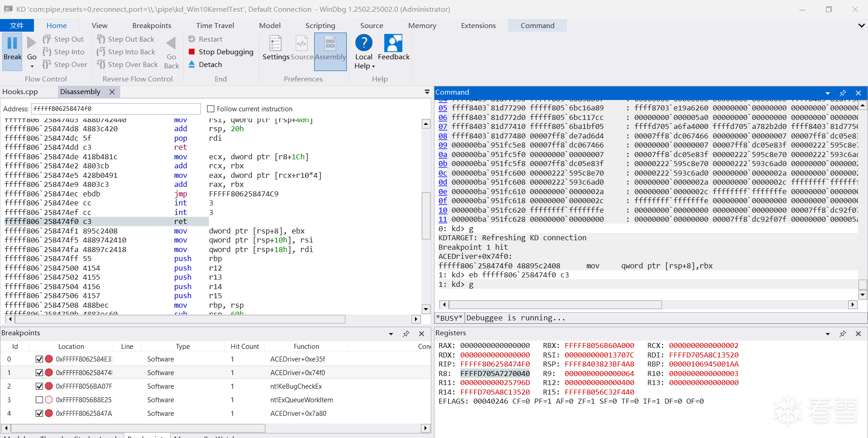
Task: Click the Stop Debugging red square icon
Action: [x=192, y=52]
